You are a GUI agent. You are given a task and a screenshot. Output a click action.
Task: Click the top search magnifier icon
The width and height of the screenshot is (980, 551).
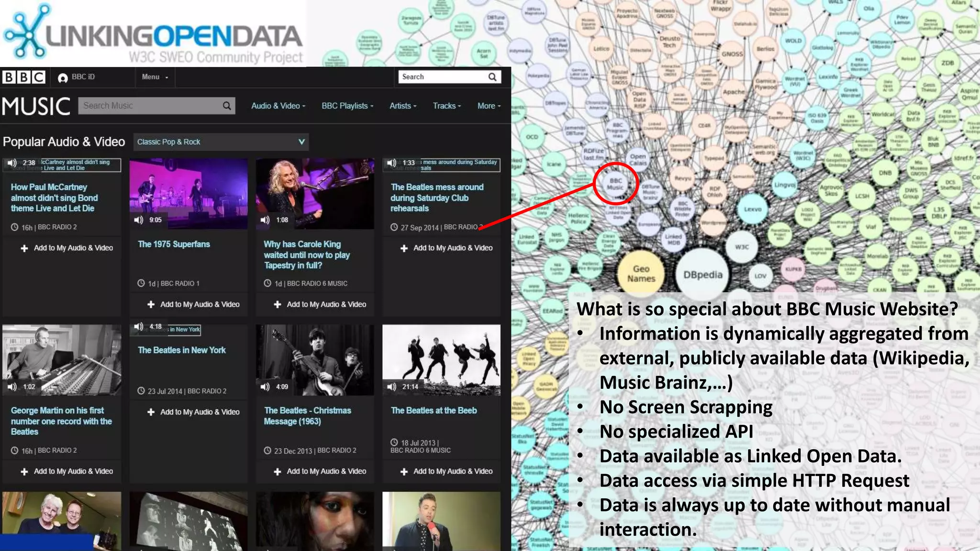[492, 77]
